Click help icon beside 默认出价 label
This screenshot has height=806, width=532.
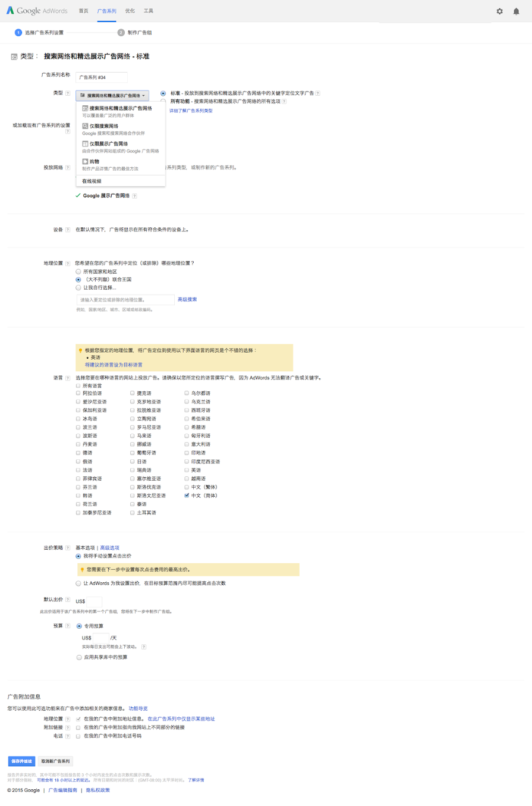click(x=68, y=600)
